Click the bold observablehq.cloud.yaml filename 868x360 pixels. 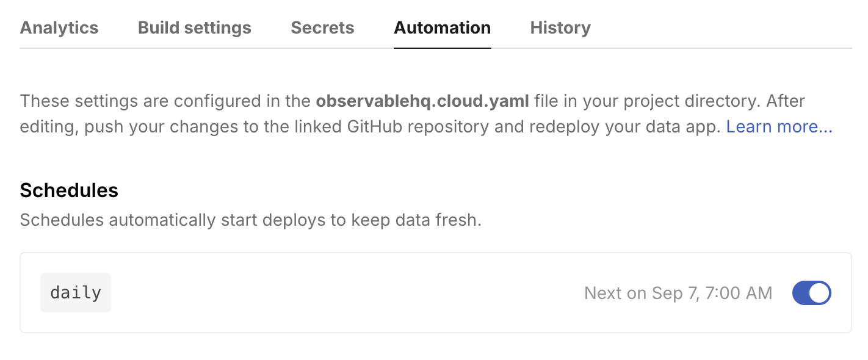pos(422,101)
